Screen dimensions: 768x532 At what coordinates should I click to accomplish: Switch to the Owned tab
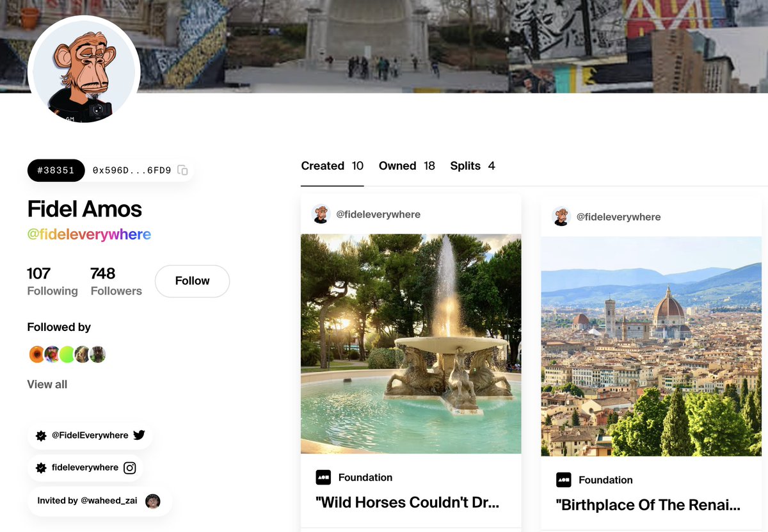coord(407,166)
